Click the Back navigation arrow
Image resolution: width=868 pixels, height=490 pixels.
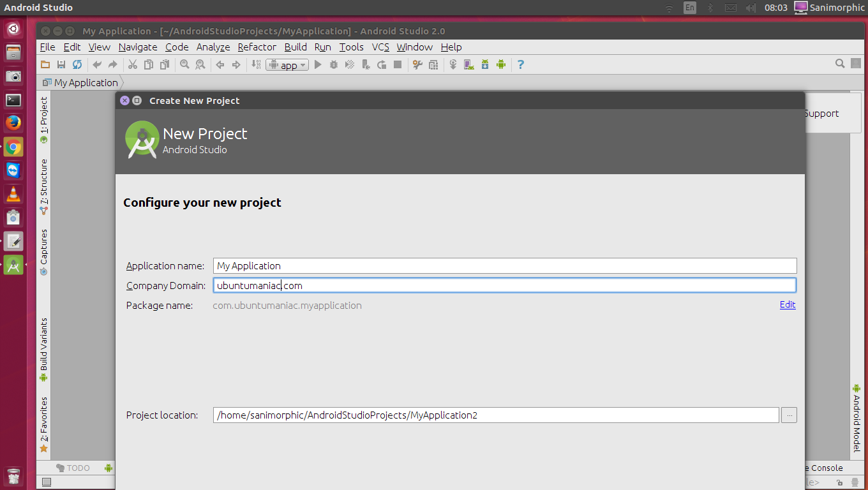[220, 64]
